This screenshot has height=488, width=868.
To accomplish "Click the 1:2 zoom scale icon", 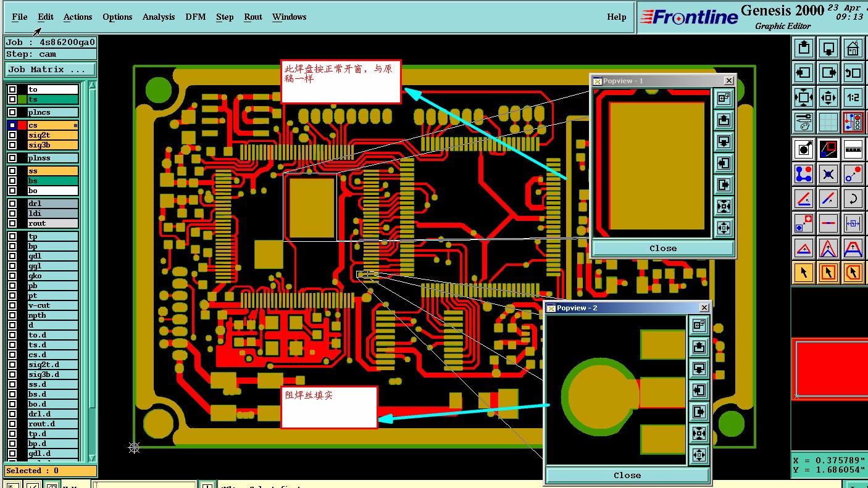I will tap(853, 97).
